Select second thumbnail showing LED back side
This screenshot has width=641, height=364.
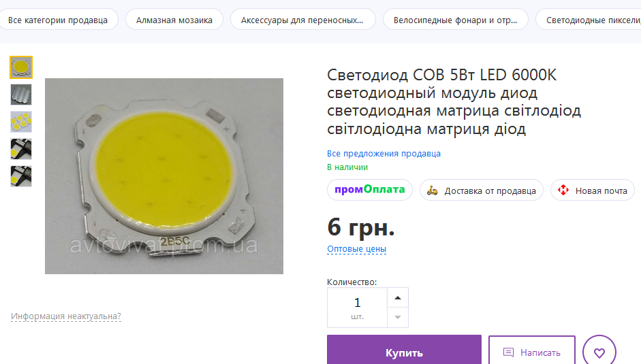point(21,95)
